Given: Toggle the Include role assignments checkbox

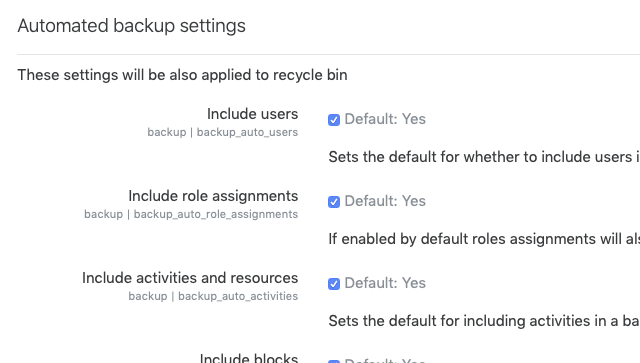Looking at the screenshot, I should 334,202.
